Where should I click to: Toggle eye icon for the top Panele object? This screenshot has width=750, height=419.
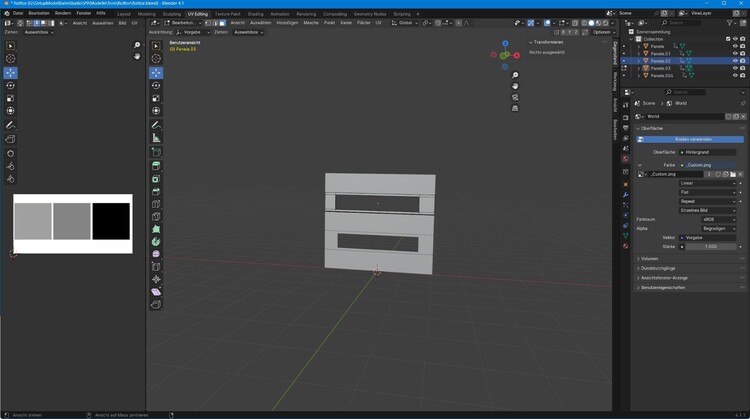coord(735,46)
